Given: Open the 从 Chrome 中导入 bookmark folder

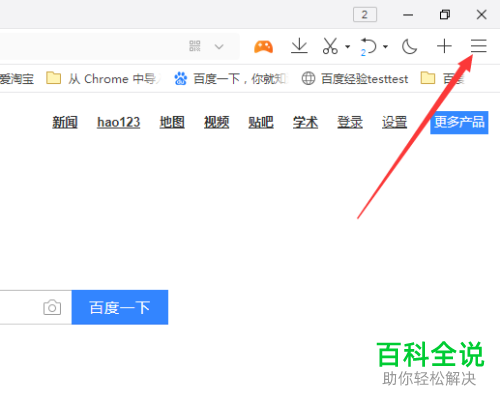Looking at the screenshot, I should 104,79.
